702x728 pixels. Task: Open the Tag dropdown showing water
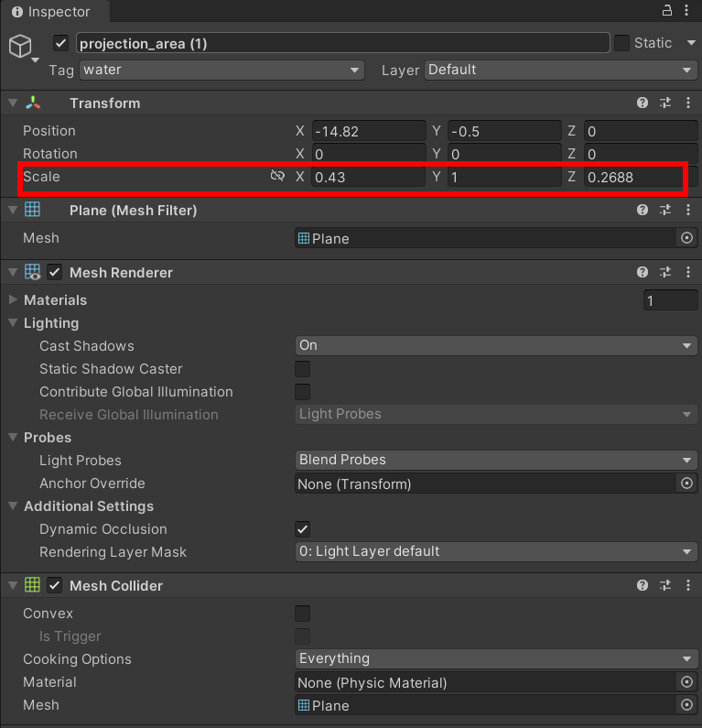pos(221,71)
